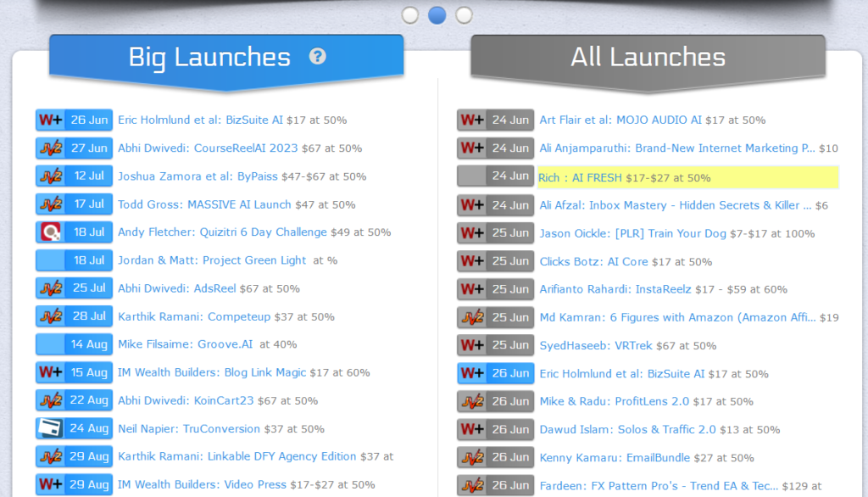Open Art Flair et al: MOJO AUDIO AI

(x=620, y=120)
